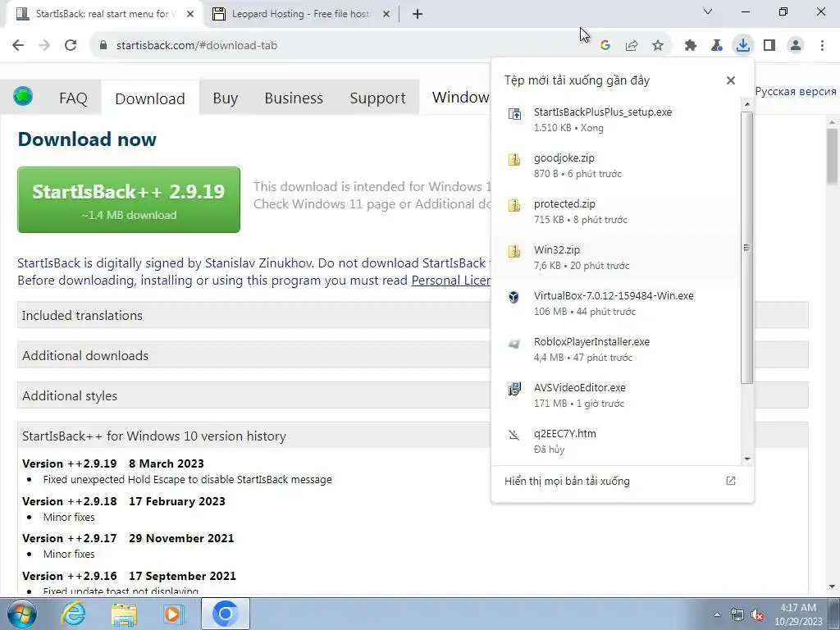Switch to the Russian version link
Screen dimensions: 840x630
tap(796, 91)
